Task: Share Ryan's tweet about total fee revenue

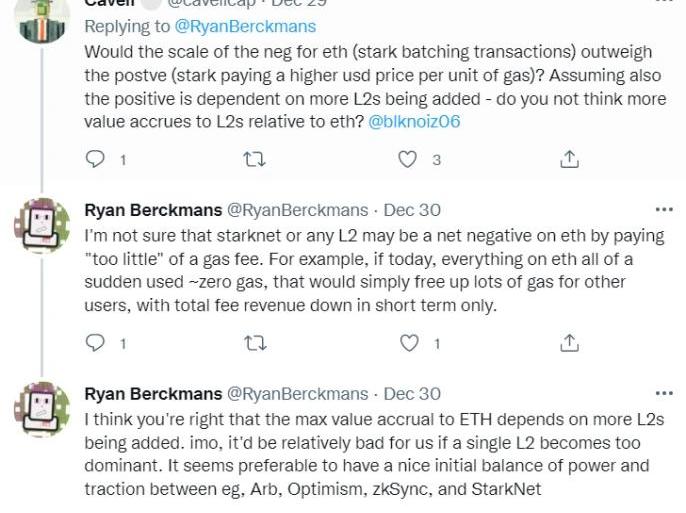Action: pos(569,343)
